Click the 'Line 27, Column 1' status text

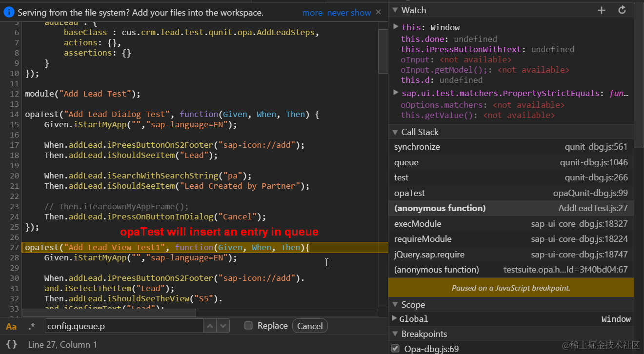[62, 345]
